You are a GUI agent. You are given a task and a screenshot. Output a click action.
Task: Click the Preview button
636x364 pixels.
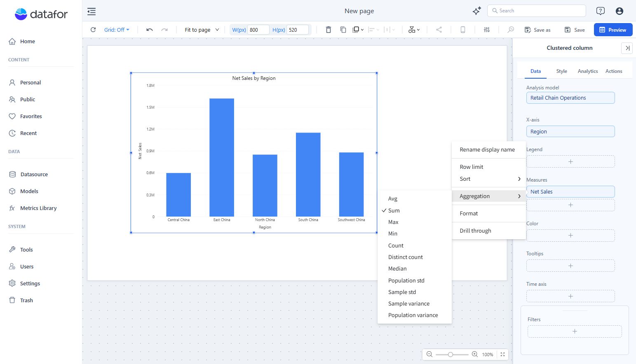[613, 30]
